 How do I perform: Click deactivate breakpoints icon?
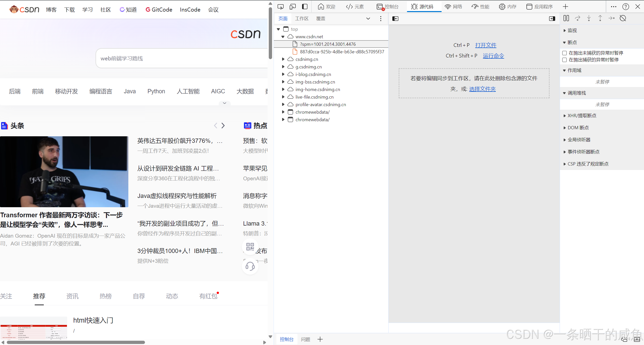[623, 18]
